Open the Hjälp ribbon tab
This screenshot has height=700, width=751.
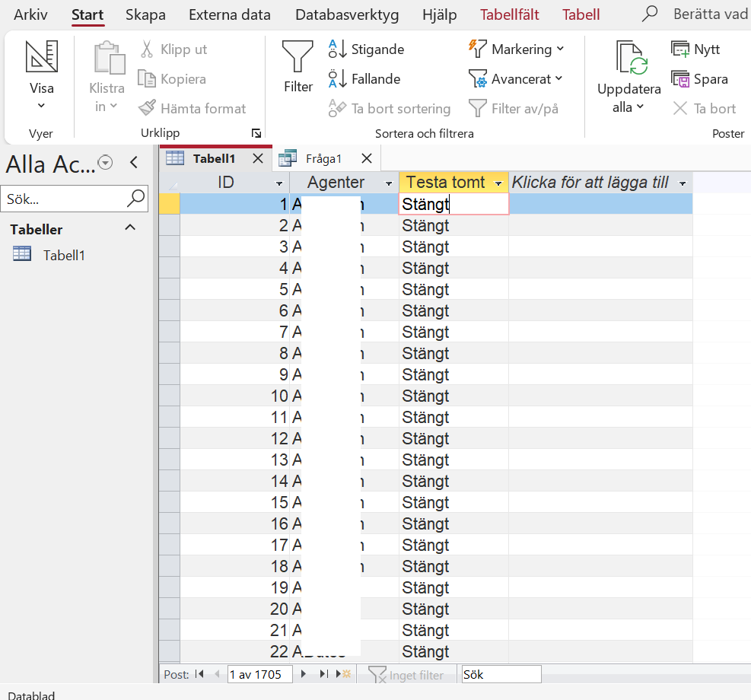439,15
